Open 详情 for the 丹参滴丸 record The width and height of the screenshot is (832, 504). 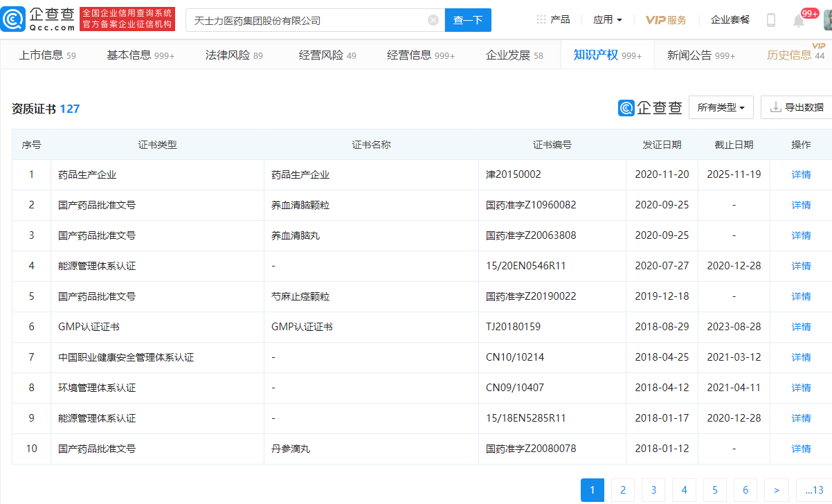(800, 449)
